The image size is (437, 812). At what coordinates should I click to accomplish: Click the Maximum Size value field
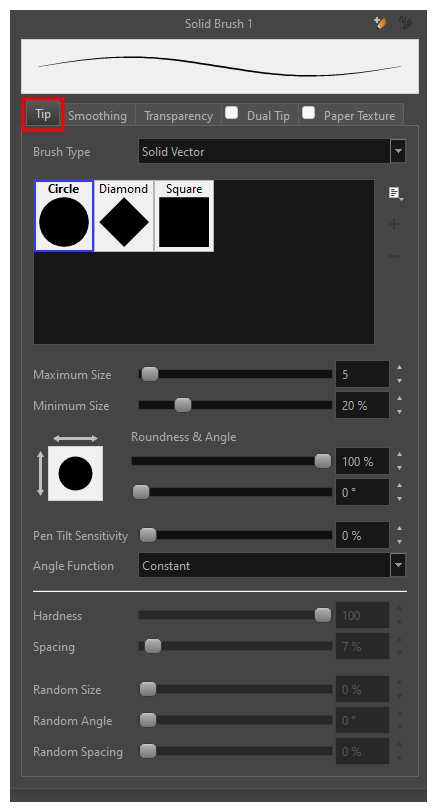pos(362,374)
